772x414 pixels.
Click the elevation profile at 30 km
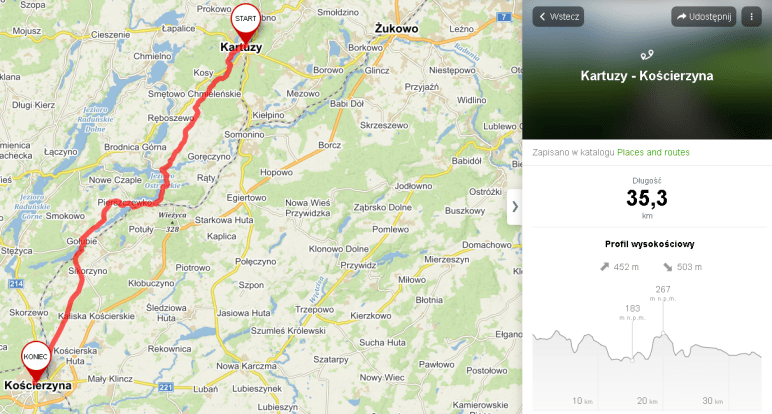coord(712,401)
